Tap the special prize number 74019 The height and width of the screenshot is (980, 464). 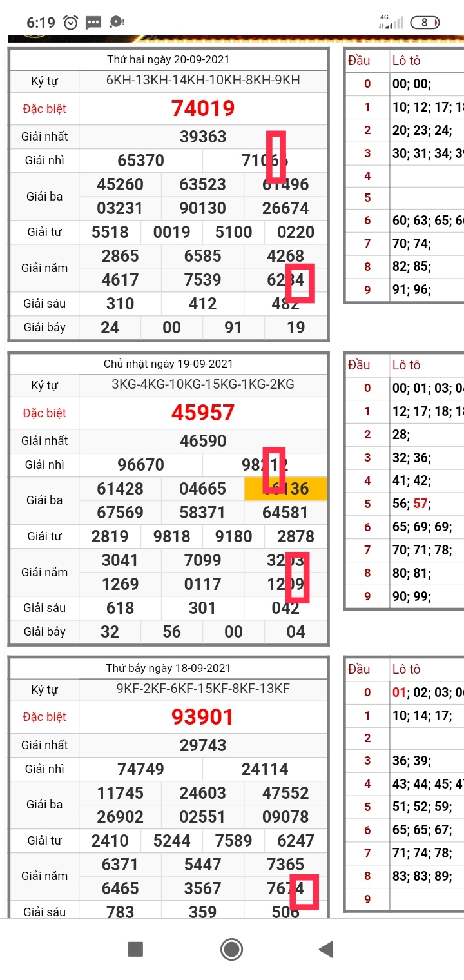tap(203, 108)
